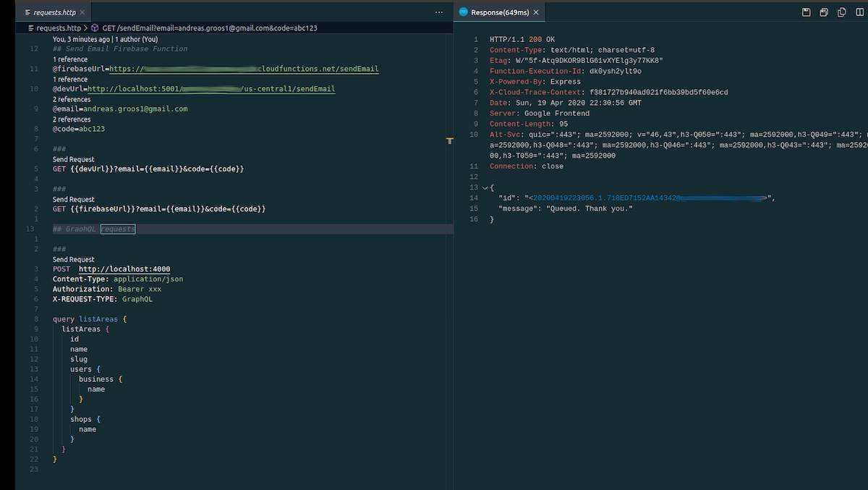Open the cloudfunctions sendEmail URL link
Image resolution: width=868 pixels, height=490 pixels.
[x=246, y=69]
